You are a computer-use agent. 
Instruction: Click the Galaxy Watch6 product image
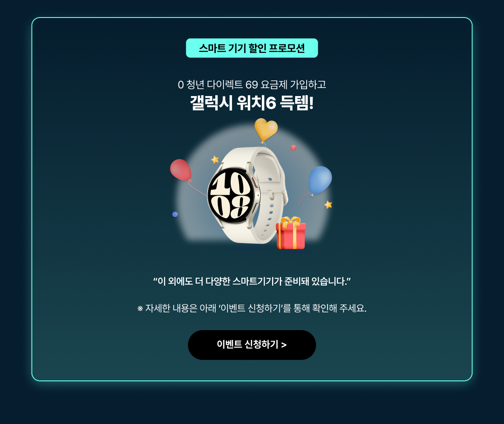(248, 195)
